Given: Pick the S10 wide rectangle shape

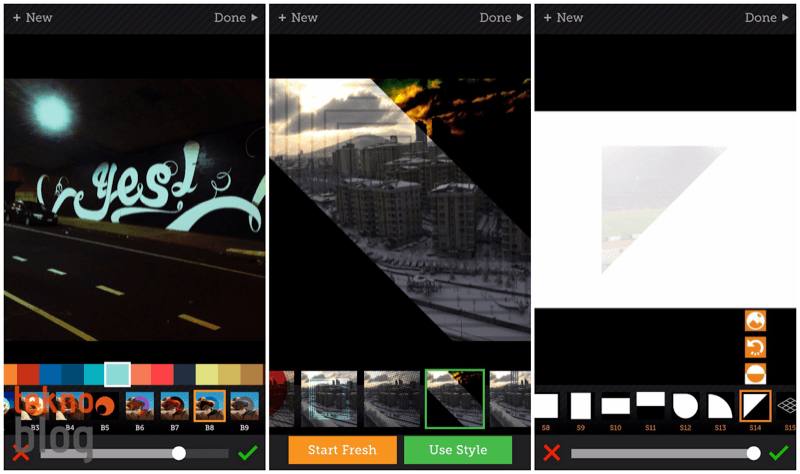Looking at the screenshot, I should [x=615, y=405].
